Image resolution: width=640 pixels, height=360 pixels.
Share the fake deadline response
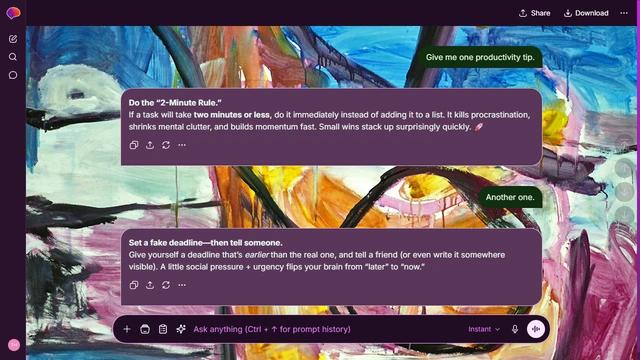point(150,285)
